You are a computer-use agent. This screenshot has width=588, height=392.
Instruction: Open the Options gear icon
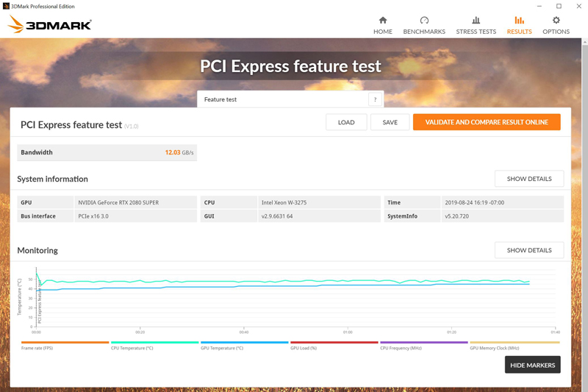(x=556, y=21)
